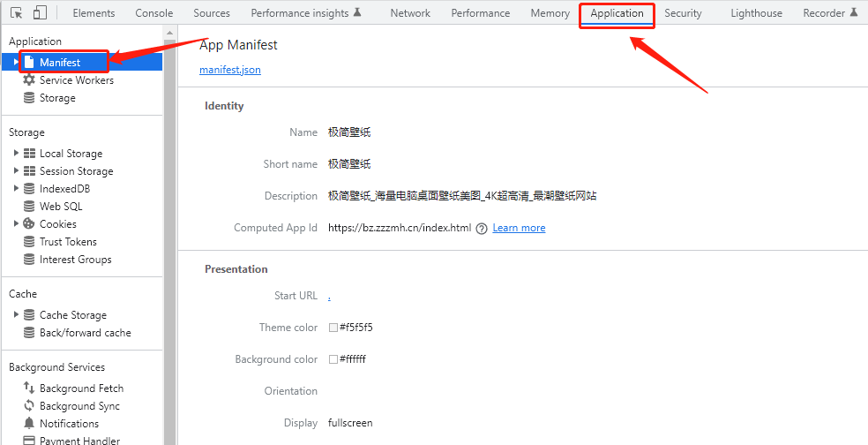
Task: Select Background Sync service
Action: pos(79,406)
